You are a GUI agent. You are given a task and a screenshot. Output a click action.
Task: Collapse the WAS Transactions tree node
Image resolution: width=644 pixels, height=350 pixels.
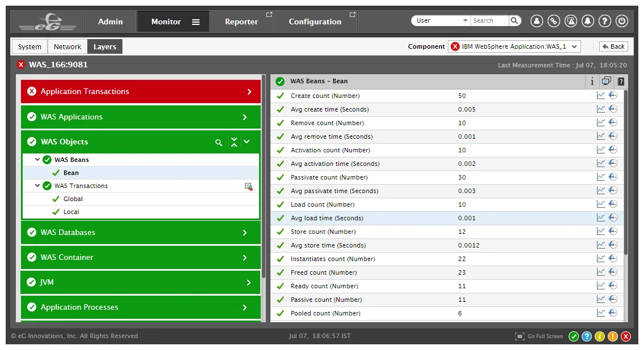[37, 186]
